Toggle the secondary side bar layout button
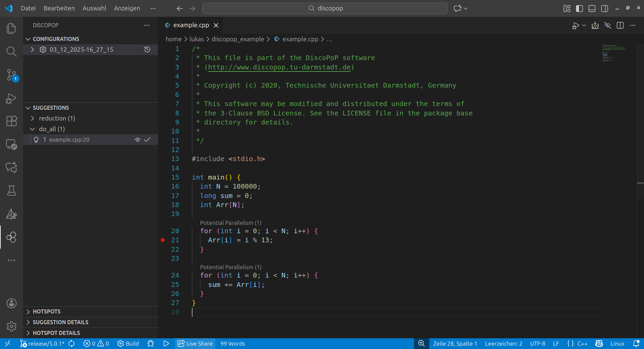This screenshot has width=644, height=349. pyautogui.click(x=605, y=8)
